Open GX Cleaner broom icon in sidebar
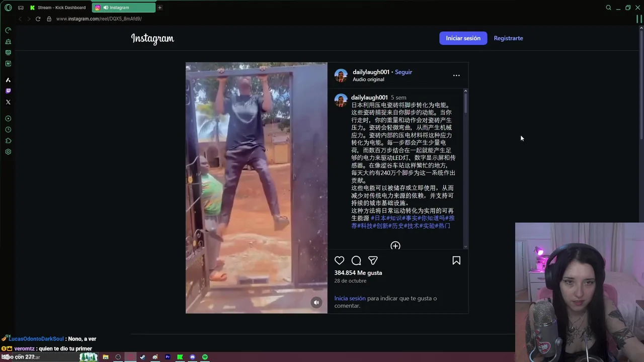644x362 pixels. (8, 41)
